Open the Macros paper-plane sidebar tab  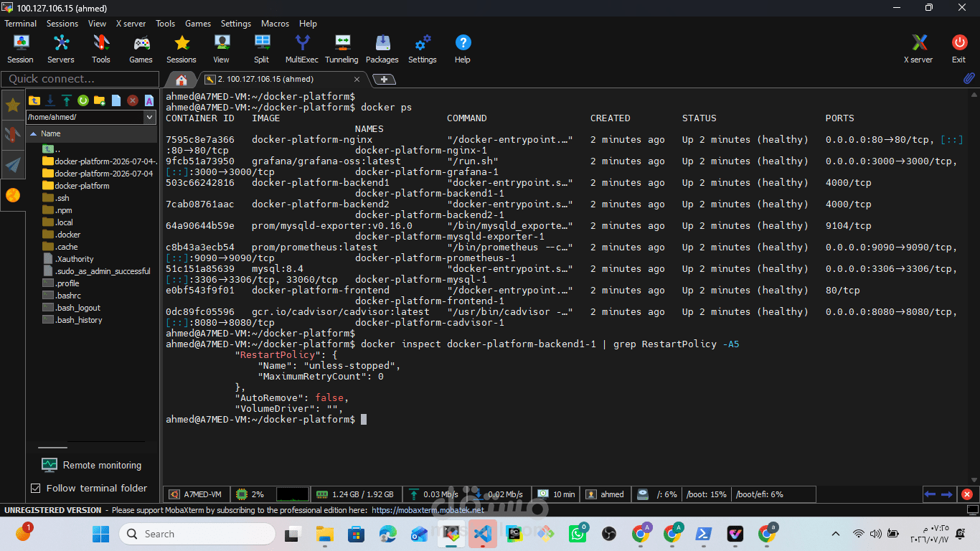[13, 165]
